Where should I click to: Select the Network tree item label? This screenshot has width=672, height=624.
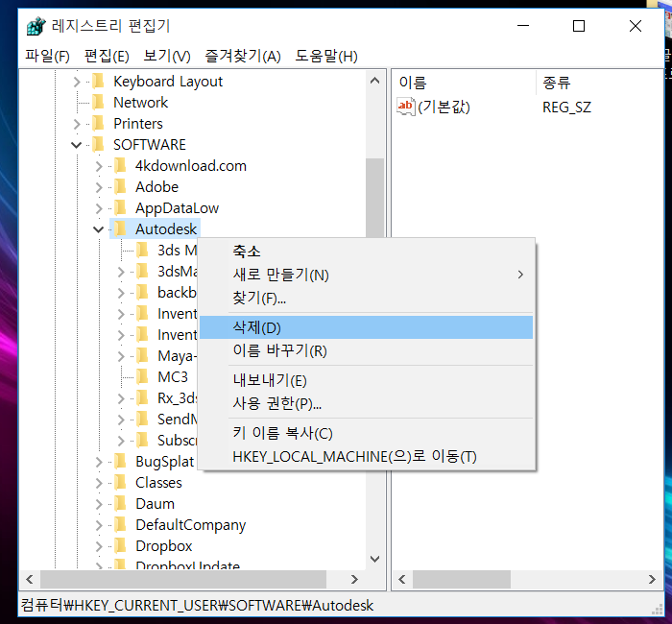(x=140, y=103)
